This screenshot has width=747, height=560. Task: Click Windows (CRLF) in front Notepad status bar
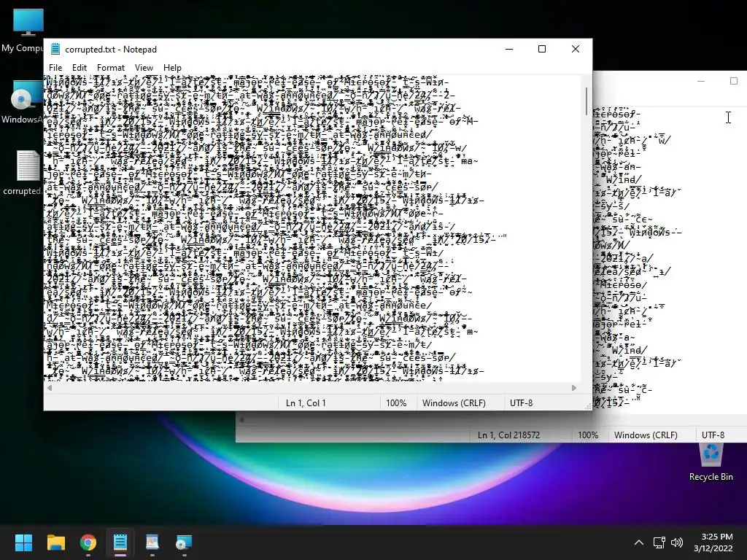pos(454,402)
